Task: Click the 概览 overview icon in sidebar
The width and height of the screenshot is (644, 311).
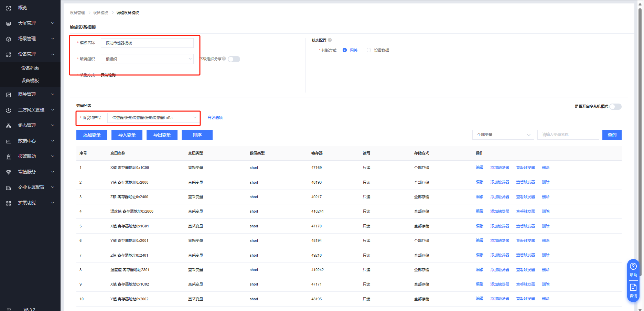Action: [9, 8]
